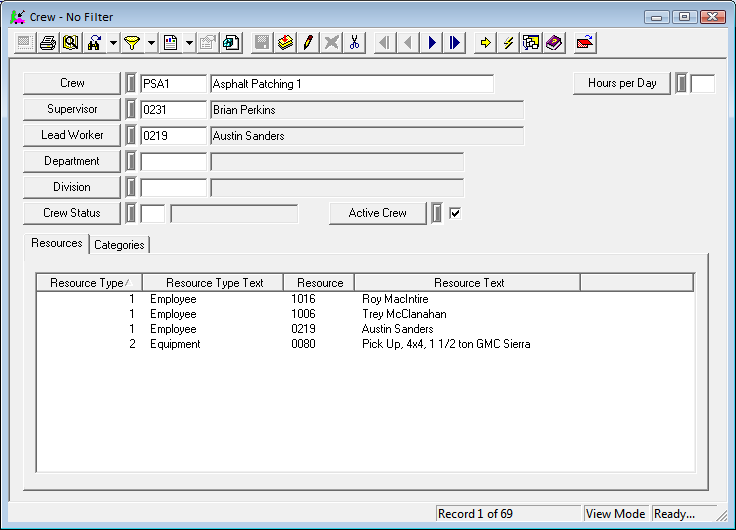
Task: Go to previous record arrow
Action: click(408, 43)
